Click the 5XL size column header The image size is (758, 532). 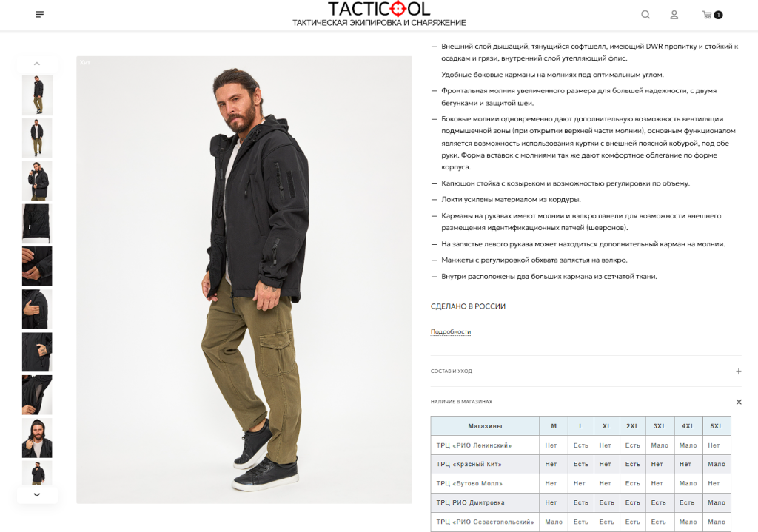[717, 426]
